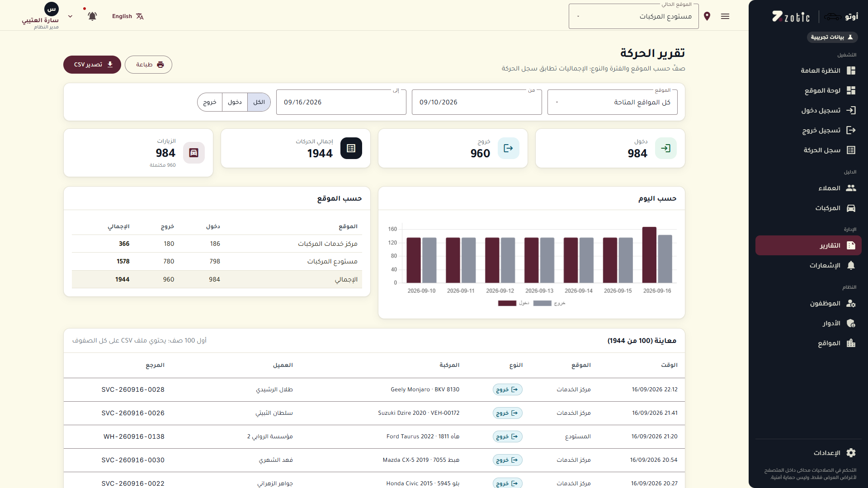Click the دخول stat card icon
Screen dimensions: 868x488
[x=665, y=148]
